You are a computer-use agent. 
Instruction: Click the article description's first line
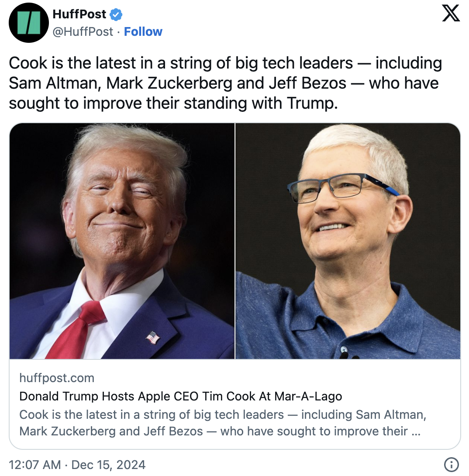[x=223, y=414]
